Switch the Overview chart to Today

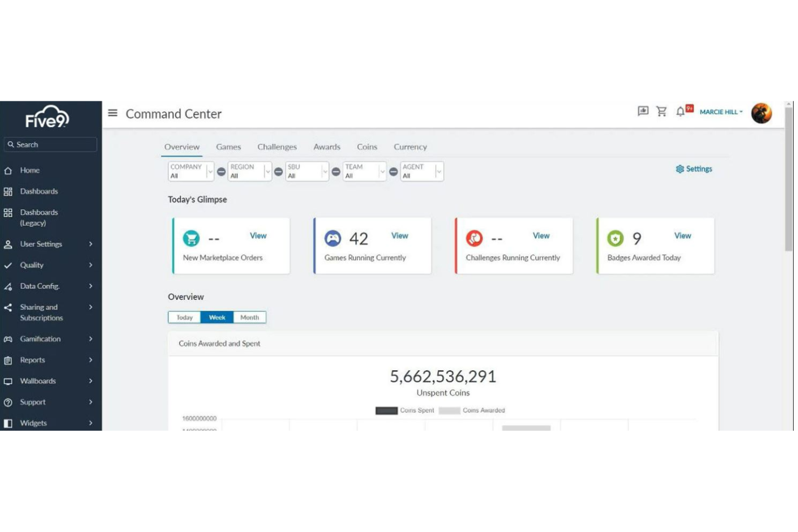184,317
